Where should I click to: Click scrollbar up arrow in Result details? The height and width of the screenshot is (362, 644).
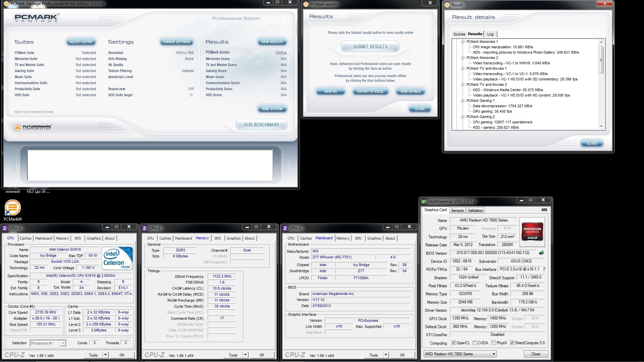click(601, 42)
